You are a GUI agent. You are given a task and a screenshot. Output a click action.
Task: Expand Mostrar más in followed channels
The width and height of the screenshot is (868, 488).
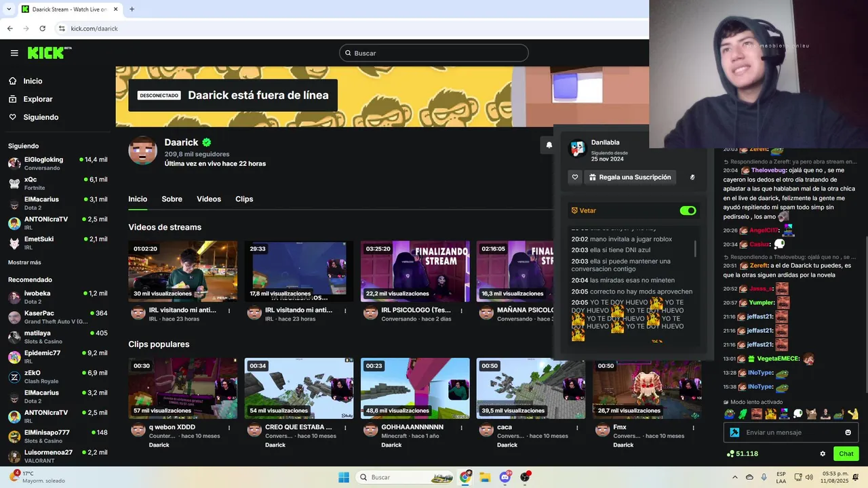click(x=24, y=262)
